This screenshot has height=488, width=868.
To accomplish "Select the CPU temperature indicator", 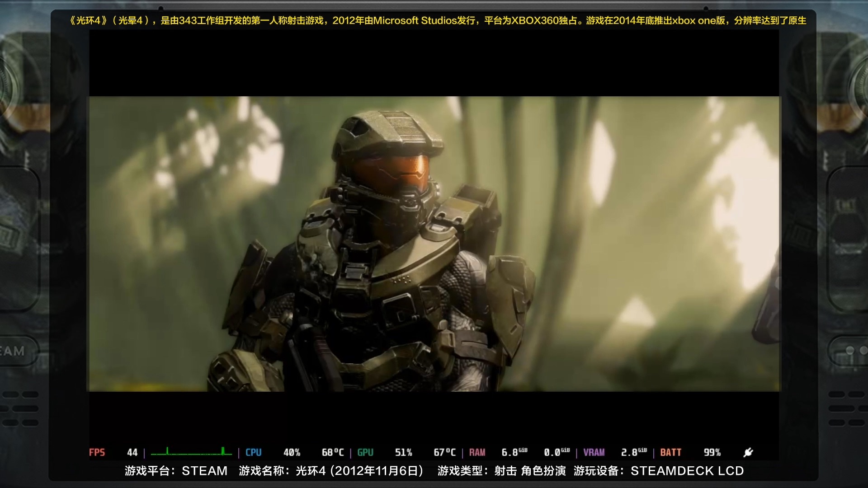I will 333,452.
